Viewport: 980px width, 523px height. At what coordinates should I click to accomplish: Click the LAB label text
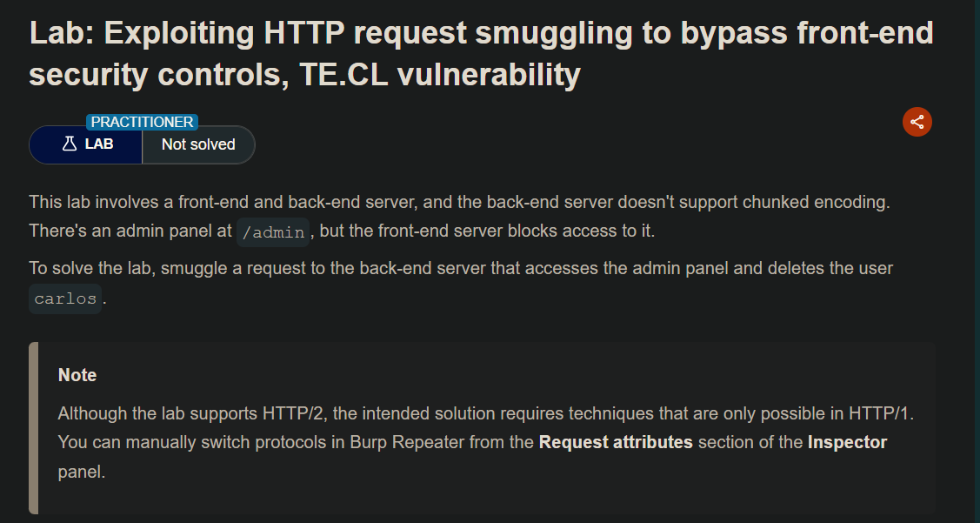pos(99,144)
